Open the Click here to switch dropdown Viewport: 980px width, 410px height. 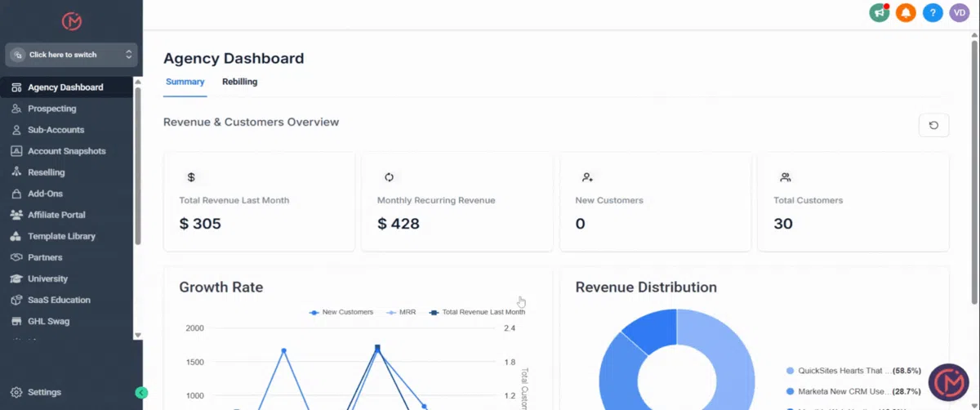71,55
